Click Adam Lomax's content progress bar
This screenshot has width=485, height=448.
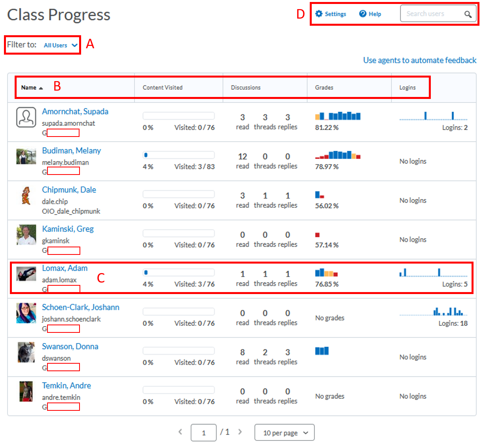pyautogui.click(x=178, y=272)
